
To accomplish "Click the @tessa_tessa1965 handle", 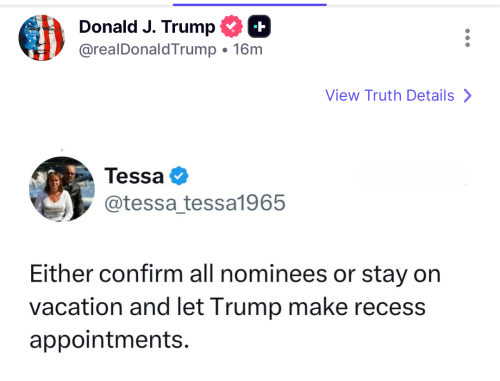I will tap(195, 203).
